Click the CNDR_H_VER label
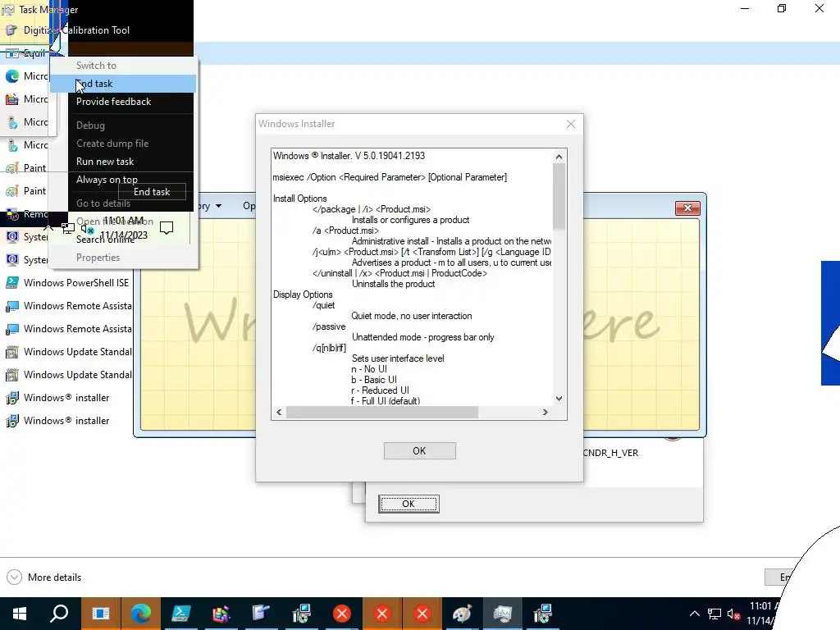The width and height of the screenshot is (840, 630). pos(610,453)
